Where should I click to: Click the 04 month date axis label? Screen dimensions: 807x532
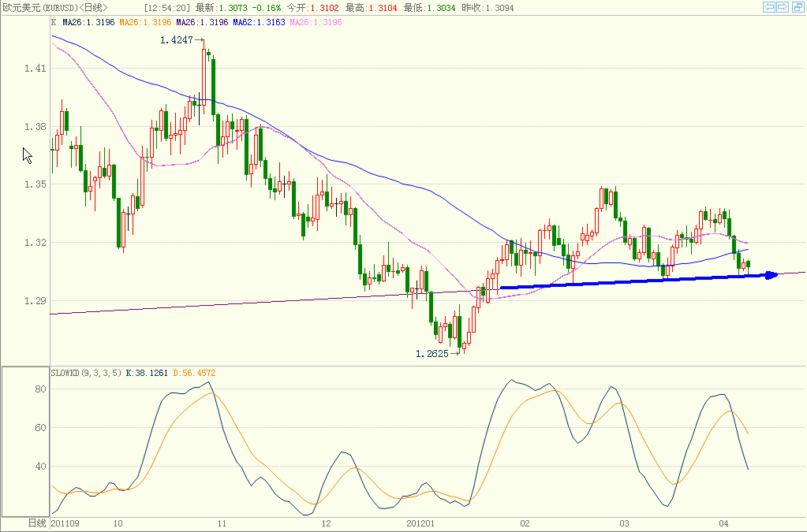(x=723, y=524)
